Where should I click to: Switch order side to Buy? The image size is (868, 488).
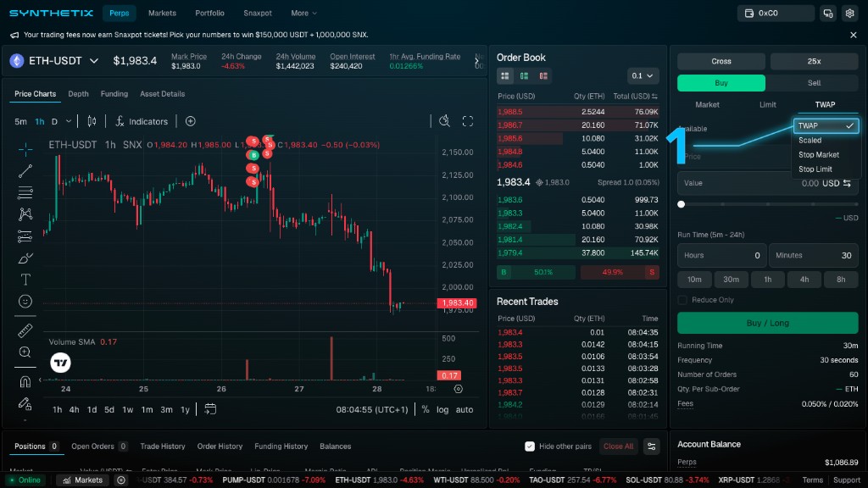pyautogui.click(x=721, y=83)
